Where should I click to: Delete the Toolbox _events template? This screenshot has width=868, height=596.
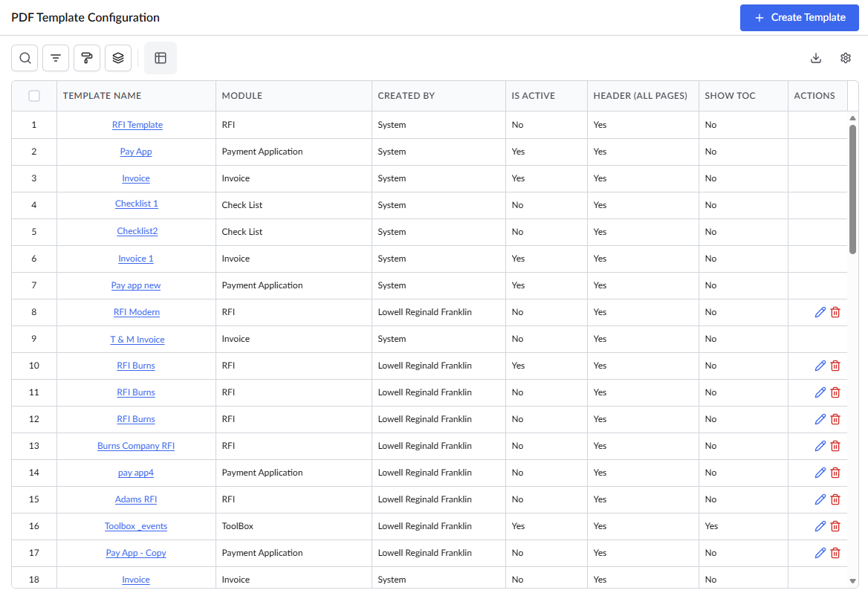836,526
